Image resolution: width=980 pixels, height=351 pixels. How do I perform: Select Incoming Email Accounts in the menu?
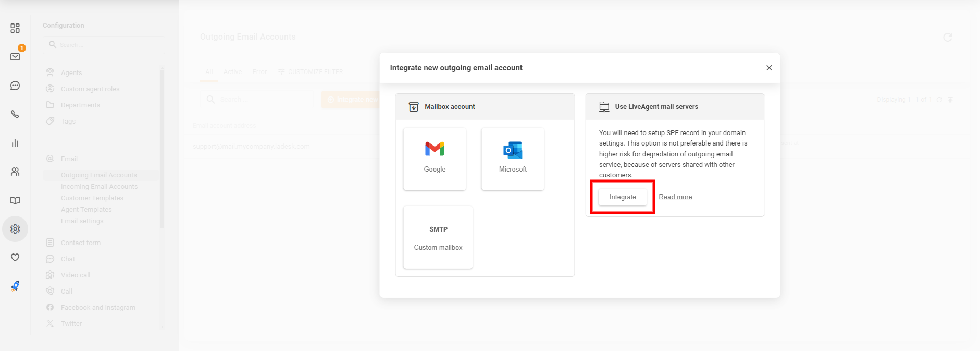point(99,187)
